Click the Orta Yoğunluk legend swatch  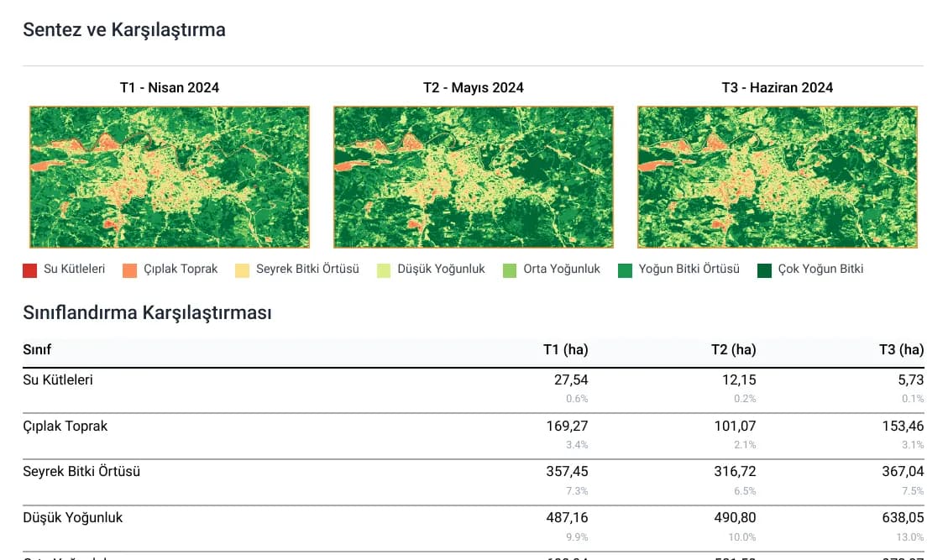(x=510, y=270)
